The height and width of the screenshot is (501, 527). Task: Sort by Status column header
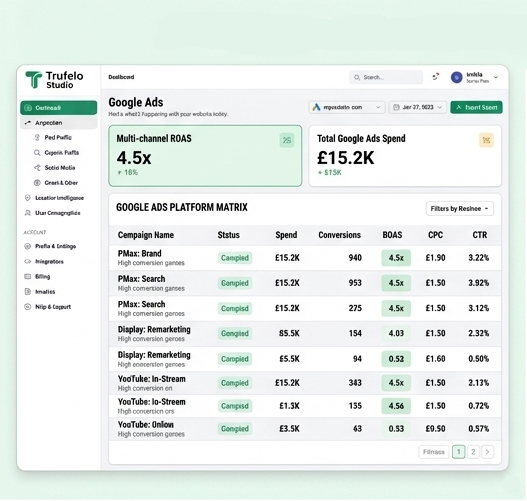[229, 235]
